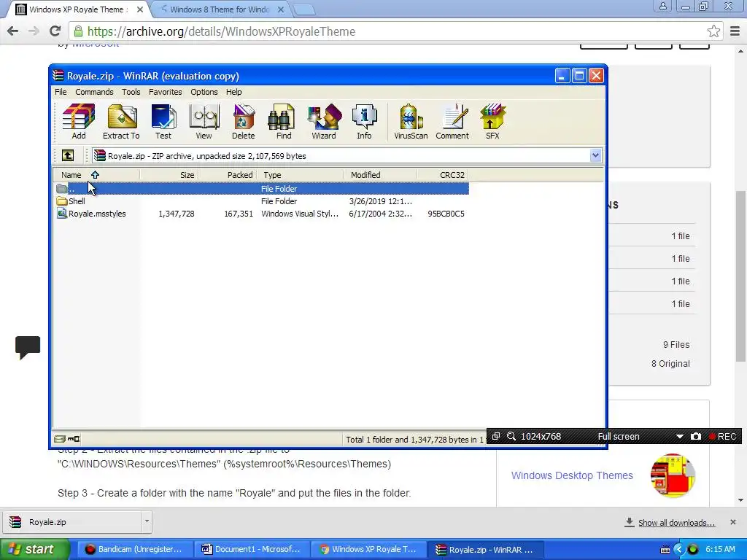The width and height of the screenshot is (747, 560).
Task: Click the 9 Files text
Action: tap(676, 345)
